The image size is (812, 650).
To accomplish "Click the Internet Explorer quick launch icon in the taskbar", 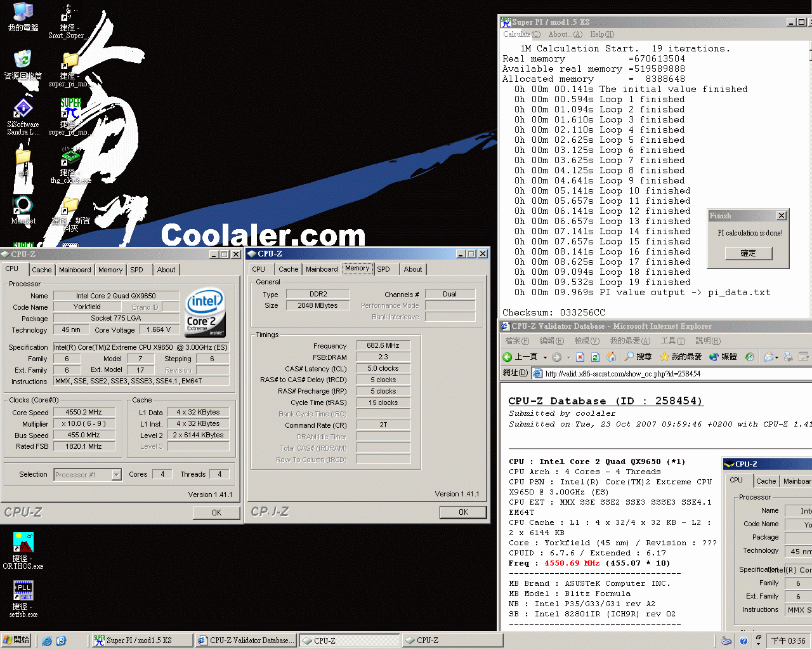I will [x=46, y=640].
